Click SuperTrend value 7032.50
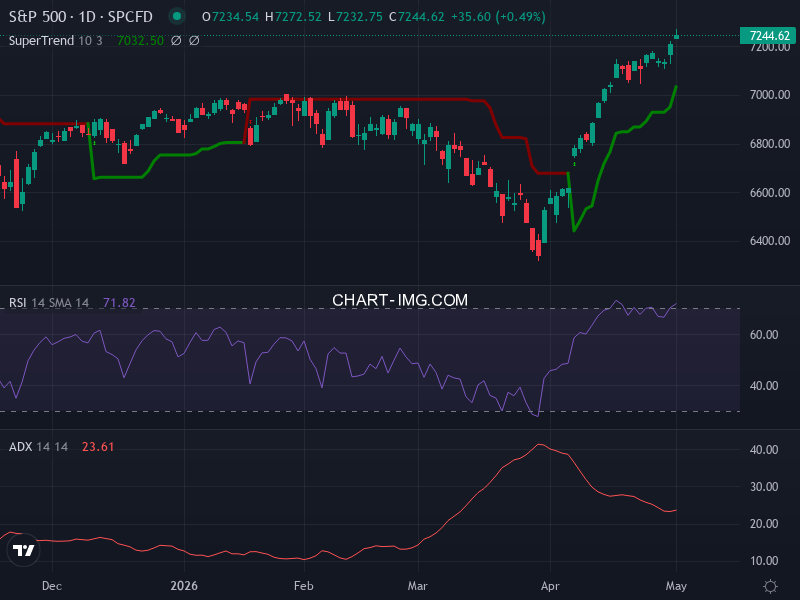This screenshot has width=800, height=600. point(140,40)
